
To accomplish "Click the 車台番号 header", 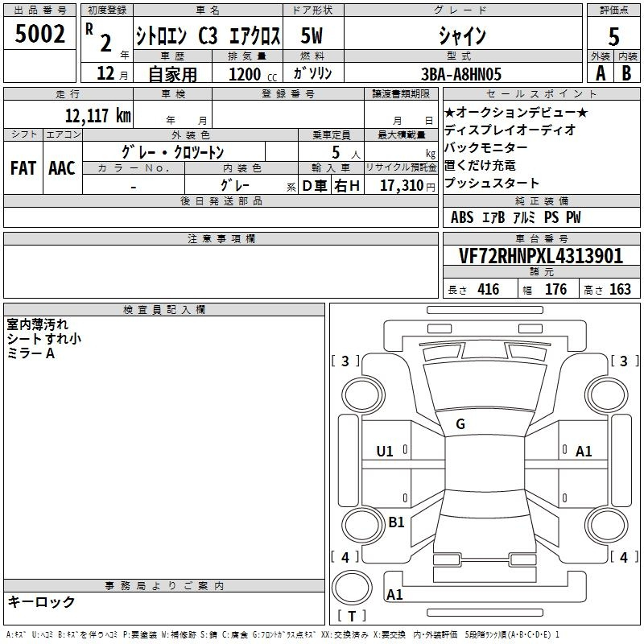I will [x=541, y=238].
